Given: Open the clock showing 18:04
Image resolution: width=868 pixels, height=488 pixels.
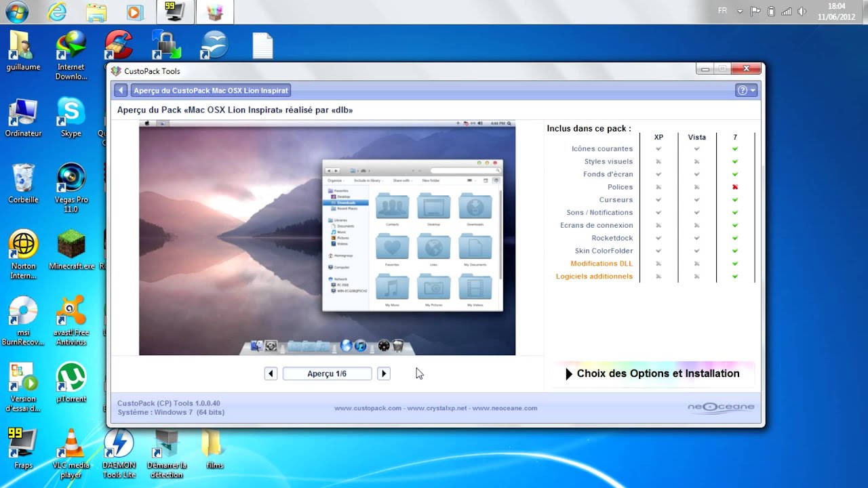Looking at the screenshot, I should pos(836,12).
